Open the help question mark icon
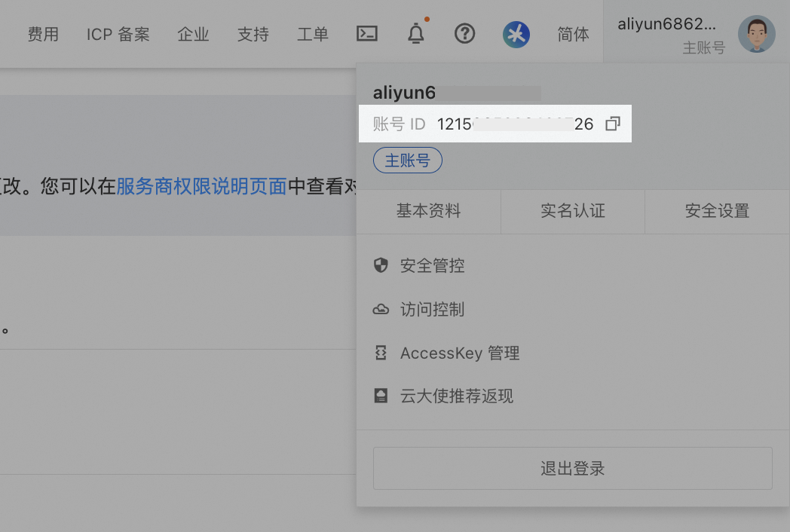790x532 pixels. [464, 34]
